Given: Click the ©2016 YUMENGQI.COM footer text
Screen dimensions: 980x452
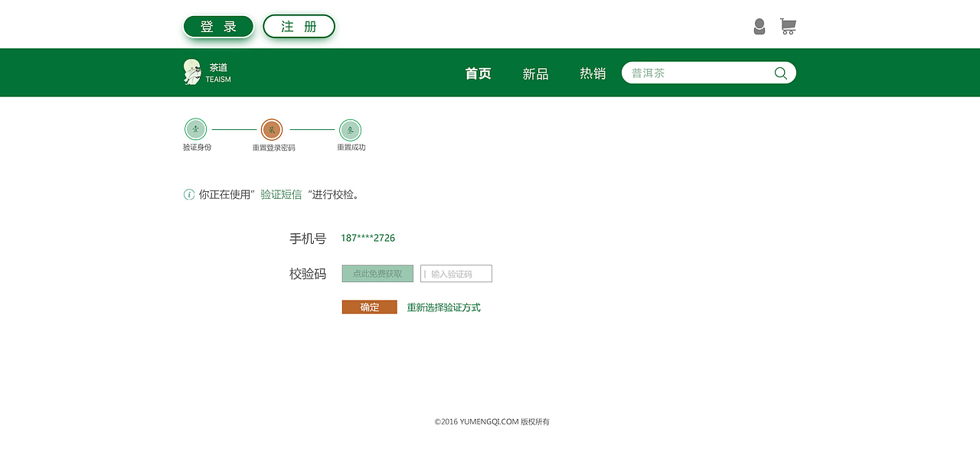Looking at the screenshot, I should point(492,421).
